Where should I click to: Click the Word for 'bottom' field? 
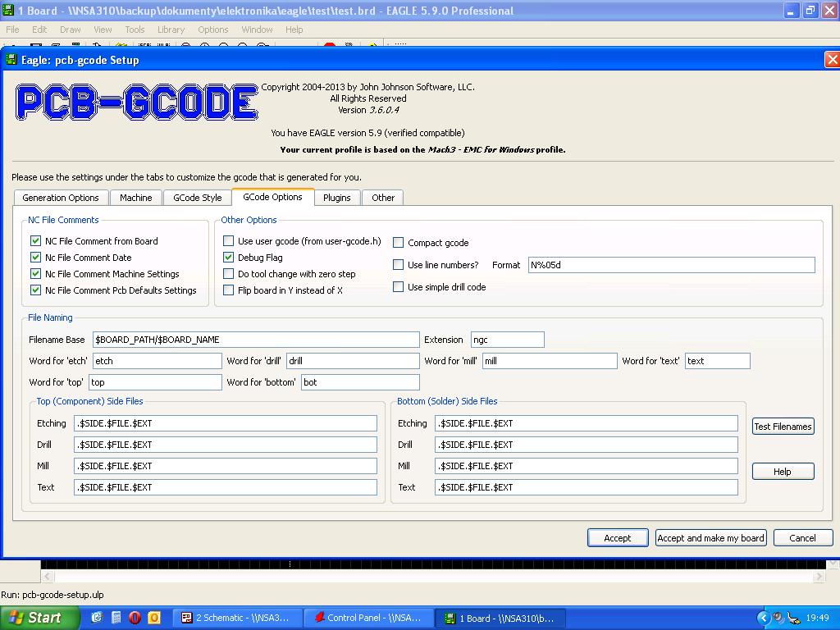click(360, 382)
